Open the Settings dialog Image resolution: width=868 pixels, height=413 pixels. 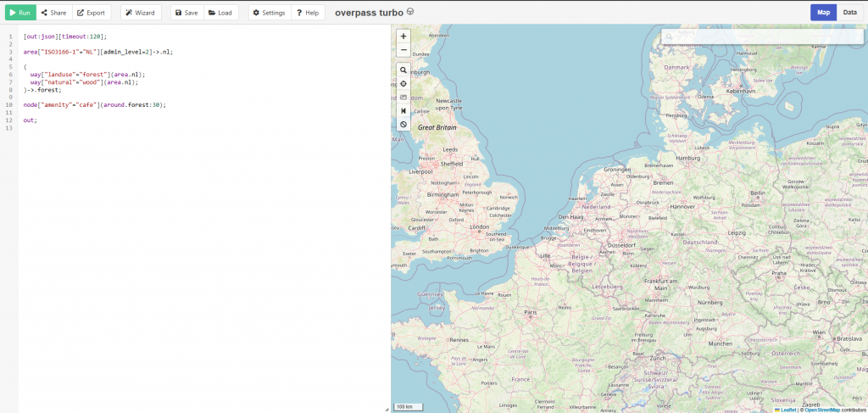coord(269,13)
